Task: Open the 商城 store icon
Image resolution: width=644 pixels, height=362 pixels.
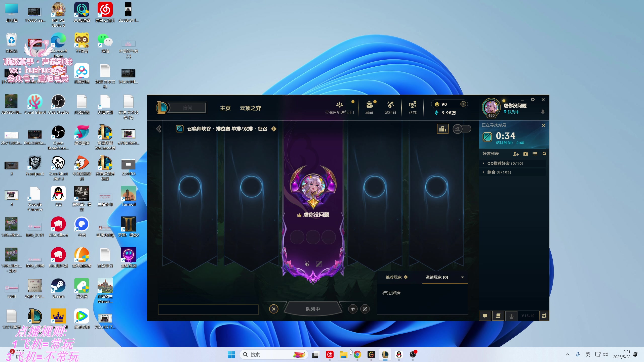Action: pos(413,107)
